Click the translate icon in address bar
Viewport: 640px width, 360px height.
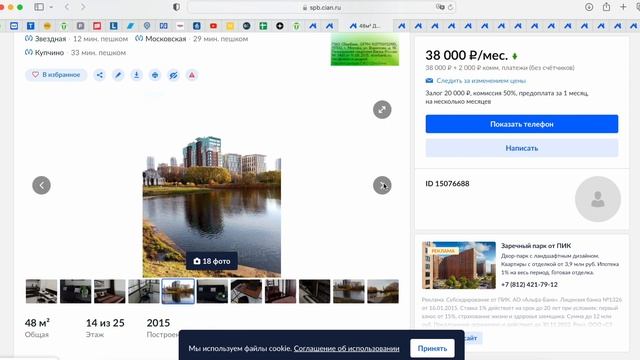[440, 7]
